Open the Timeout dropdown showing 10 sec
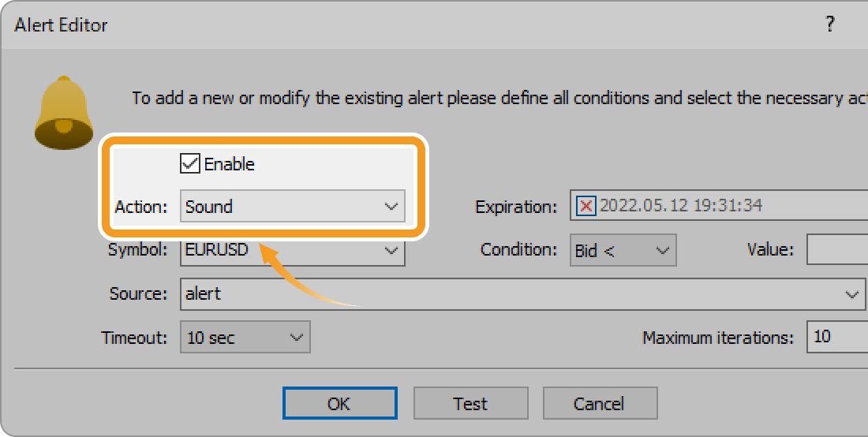Image resolution: width=868 pixels, height=437 pixels. coord(245,338)
